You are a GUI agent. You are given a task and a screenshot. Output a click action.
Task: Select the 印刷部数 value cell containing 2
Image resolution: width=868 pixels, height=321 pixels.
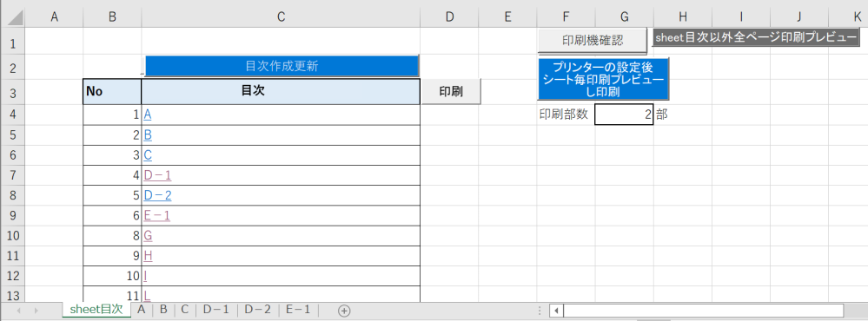coord(624,115)
